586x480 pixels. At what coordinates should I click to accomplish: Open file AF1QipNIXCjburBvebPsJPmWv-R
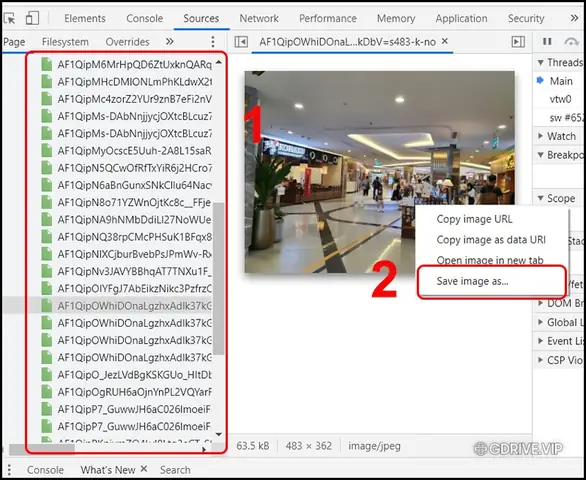click(135, 254)
